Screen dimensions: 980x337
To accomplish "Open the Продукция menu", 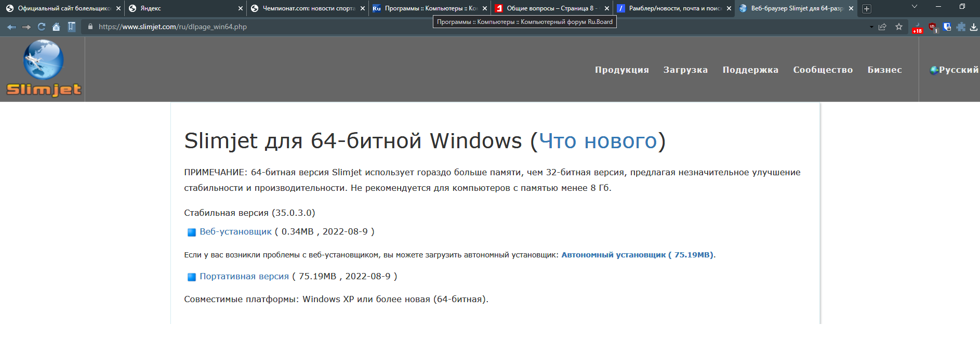I will [622, 70].
